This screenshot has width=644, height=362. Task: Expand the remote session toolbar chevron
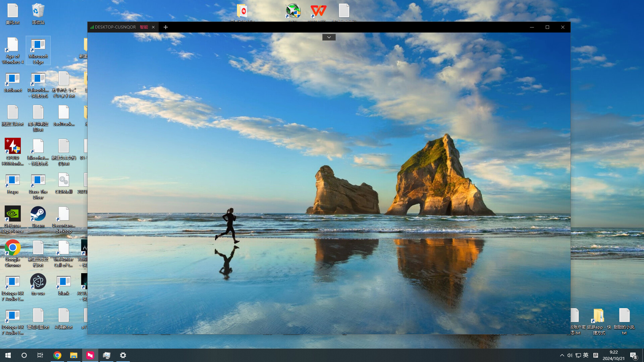[x=329, y=37]
